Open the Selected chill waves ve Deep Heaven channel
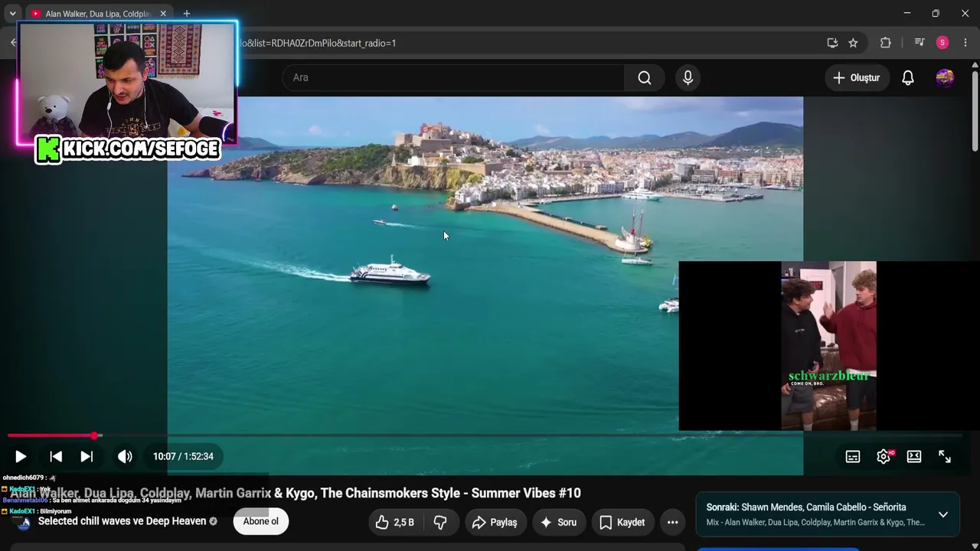Image resolution: width=980 pixels, height=551 pixels. coord(122,521)
